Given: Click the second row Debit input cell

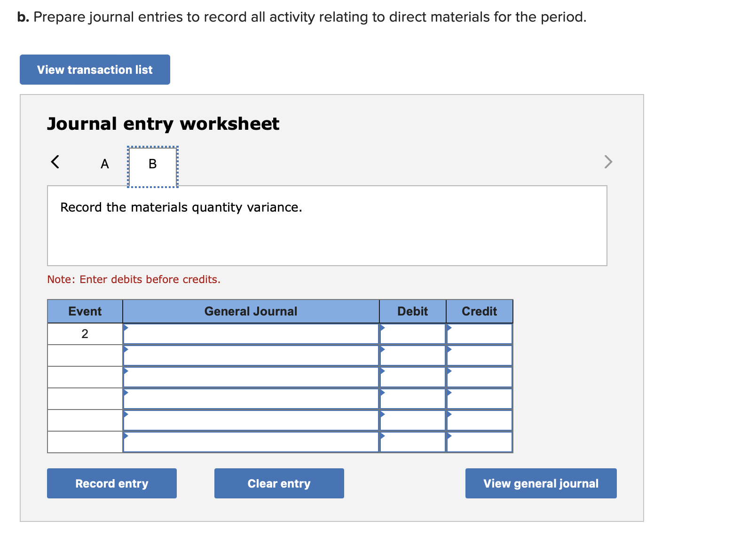Looking at the screenshot, I should (412, 355).
